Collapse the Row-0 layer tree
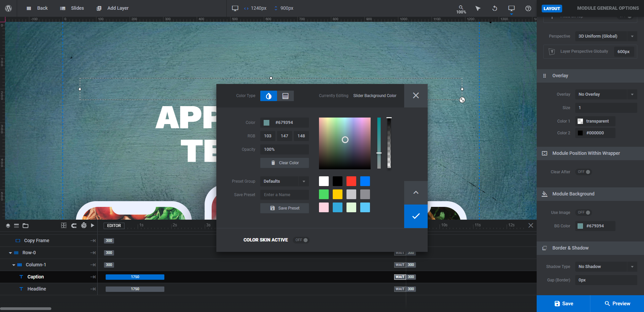Image resolution: width=644 pixels, height=312 pixels. (10, 253)
